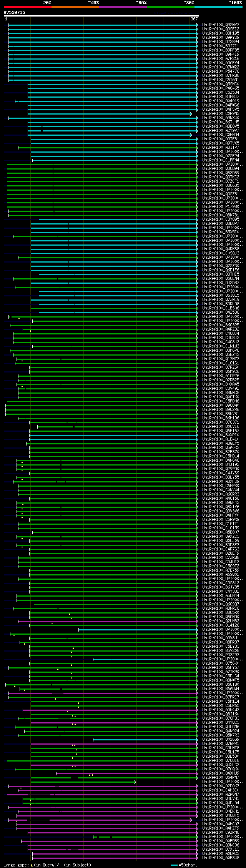Viewport: 246px width, 868px height.
Task: Click label UniRef100_A9NX40
Action: [x=221, y=118]
